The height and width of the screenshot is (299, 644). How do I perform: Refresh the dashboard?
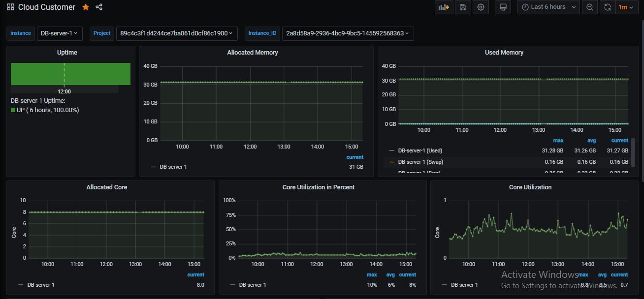point(608,7)
